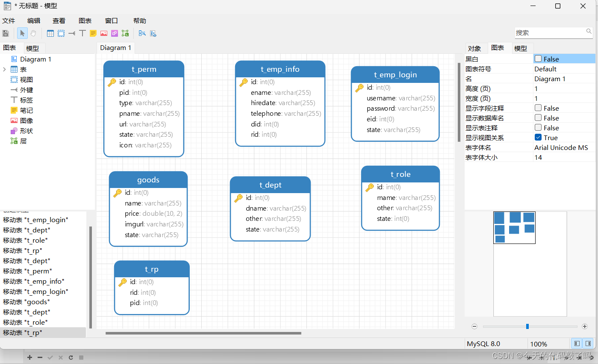The width and height of the screenshot is (598, 364).
Task: Click the refresh icon in background window bar
Action: (x=71, y=358)
